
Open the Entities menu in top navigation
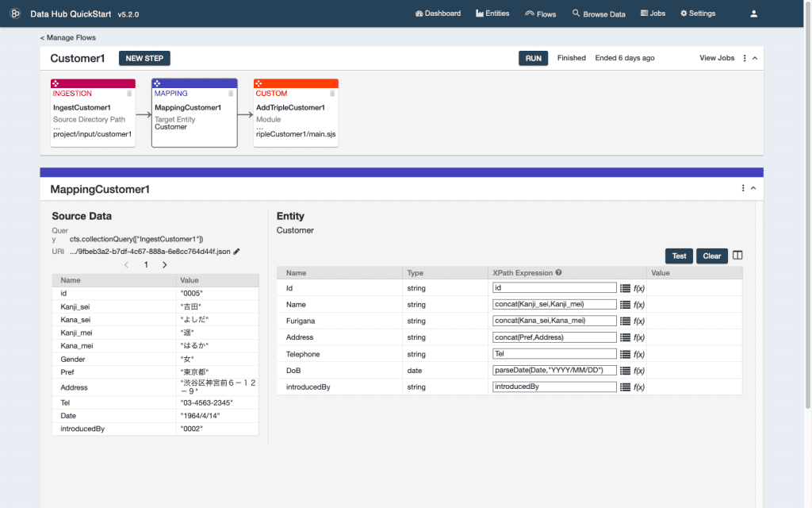tap(492, 13)
